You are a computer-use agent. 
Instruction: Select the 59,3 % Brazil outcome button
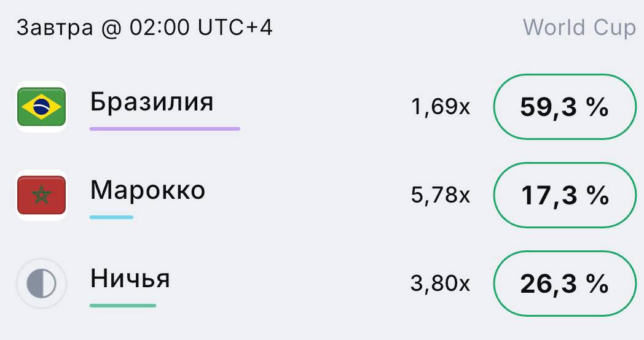pos(564,107)
